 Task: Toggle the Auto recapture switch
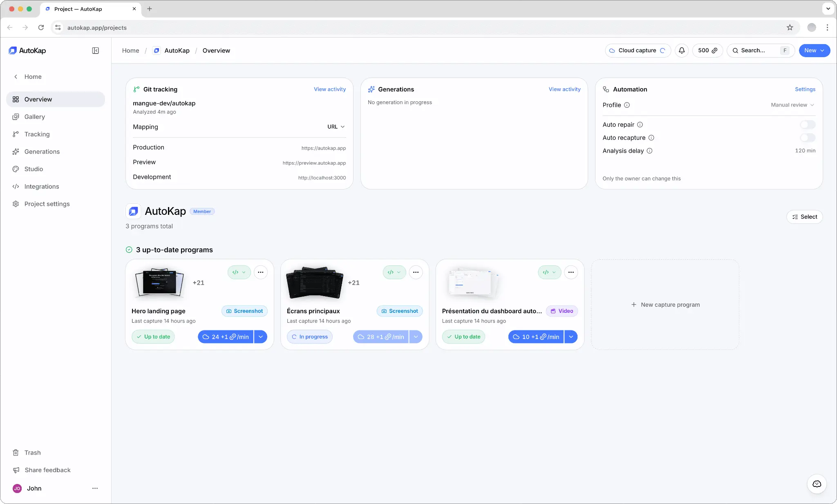tap(808, 138)
